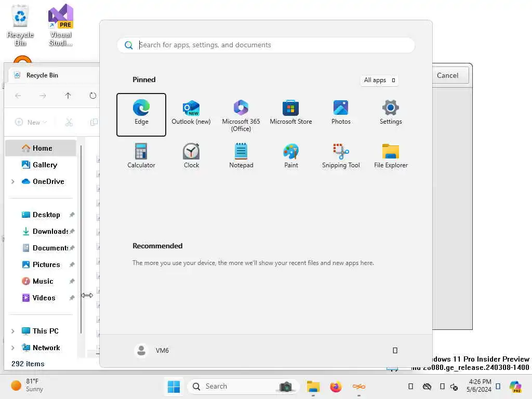Open Snipping Tool
The height and width of the screenshot is (399, 532).
click(x=341, y=156)
